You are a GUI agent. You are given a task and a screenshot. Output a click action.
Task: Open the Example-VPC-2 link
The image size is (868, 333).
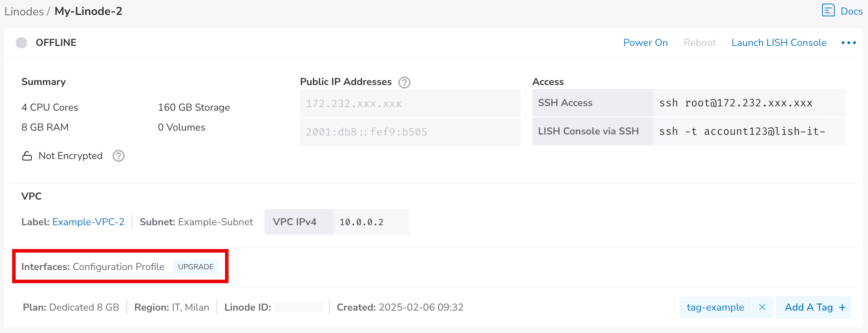tap(88, 222)
